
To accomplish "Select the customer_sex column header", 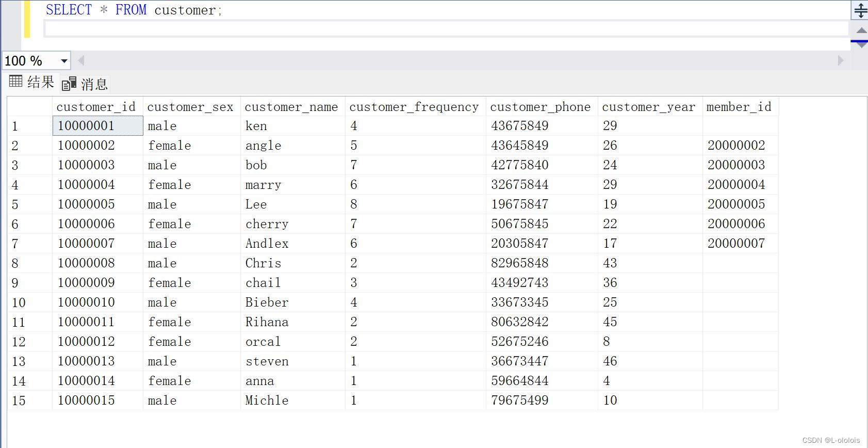I will [x=191, y=107].
